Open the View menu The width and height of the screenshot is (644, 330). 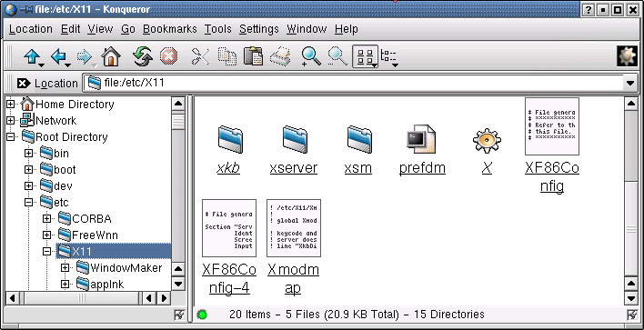[100, 29]
